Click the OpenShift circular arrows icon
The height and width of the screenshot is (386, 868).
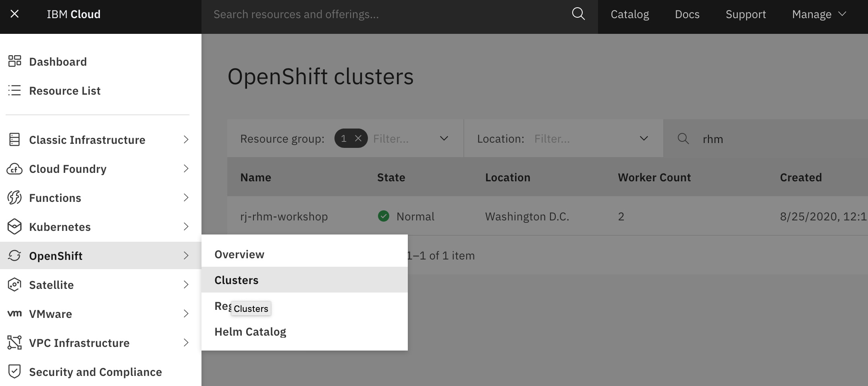pyautogui.click(x=15, y=255)
